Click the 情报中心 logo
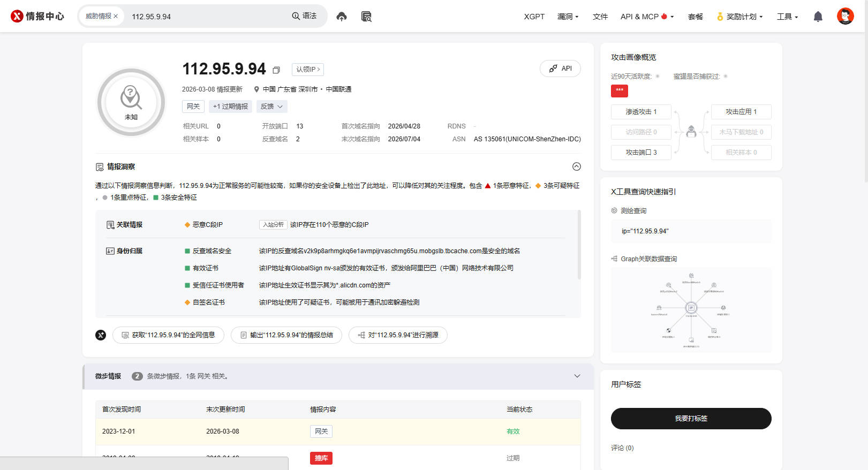Viewport: 868px width, 470px height. pos(37,16)
